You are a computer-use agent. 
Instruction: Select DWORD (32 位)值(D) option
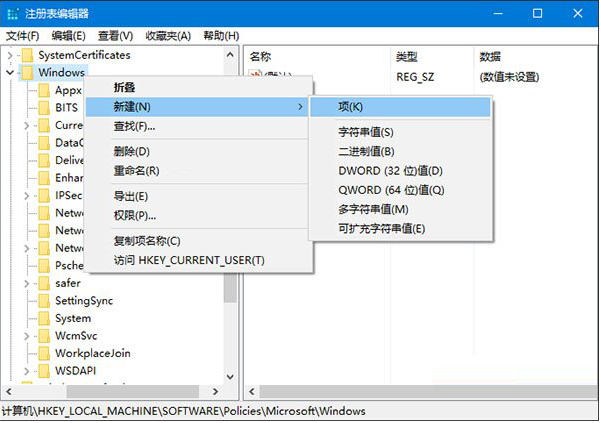pos(390,171)
